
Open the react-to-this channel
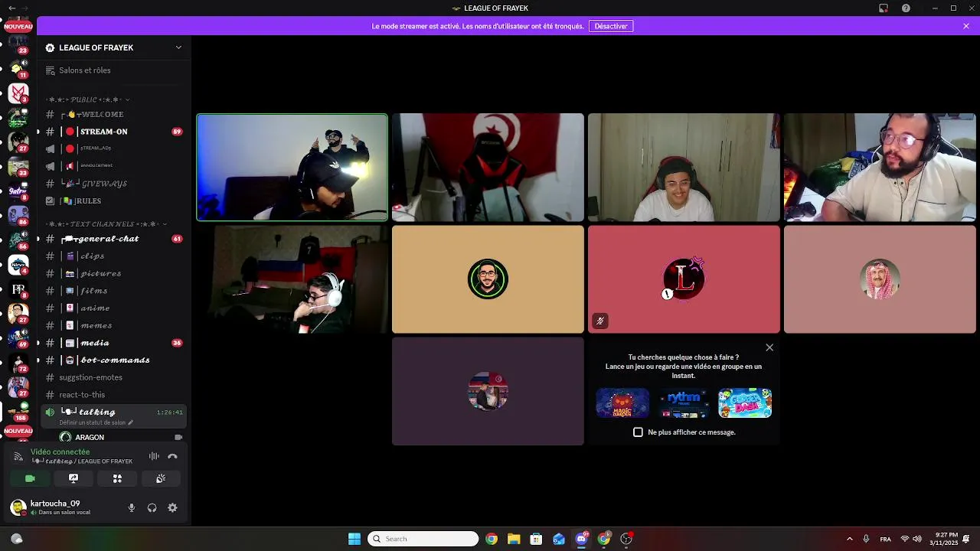115,395
